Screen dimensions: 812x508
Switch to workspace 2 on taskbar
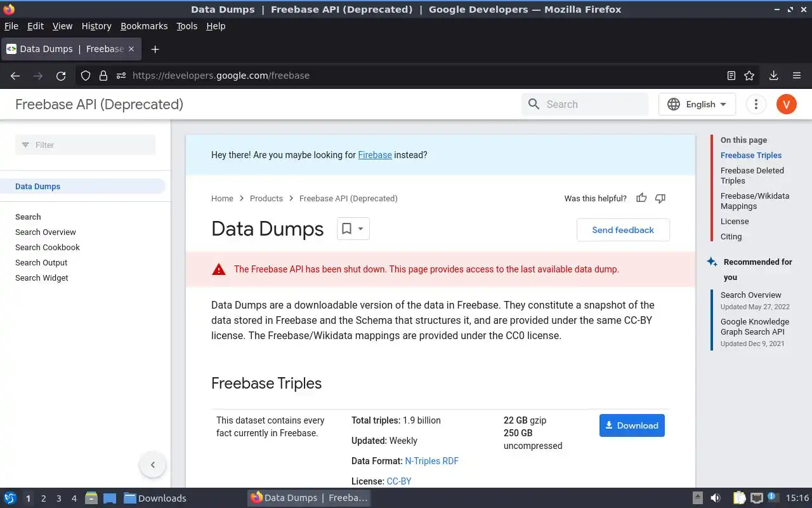tap(43, 498)
